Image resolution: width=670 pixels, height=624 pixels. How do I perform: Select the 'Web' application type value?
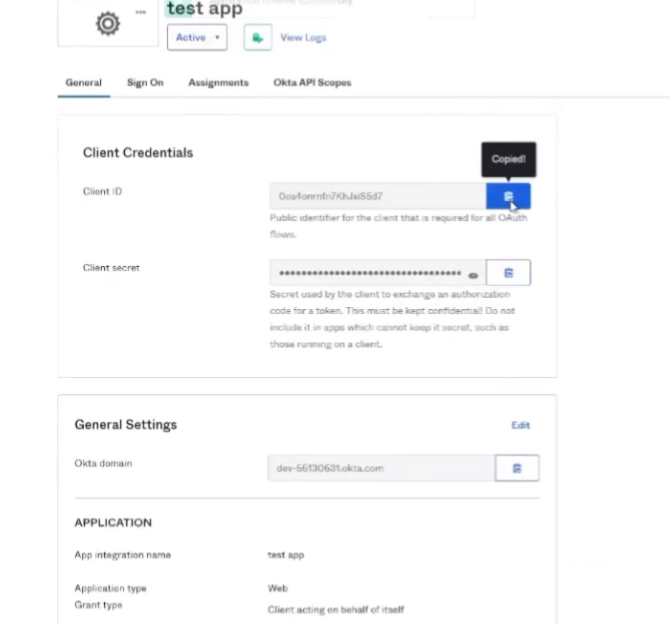tap(278, 589)
